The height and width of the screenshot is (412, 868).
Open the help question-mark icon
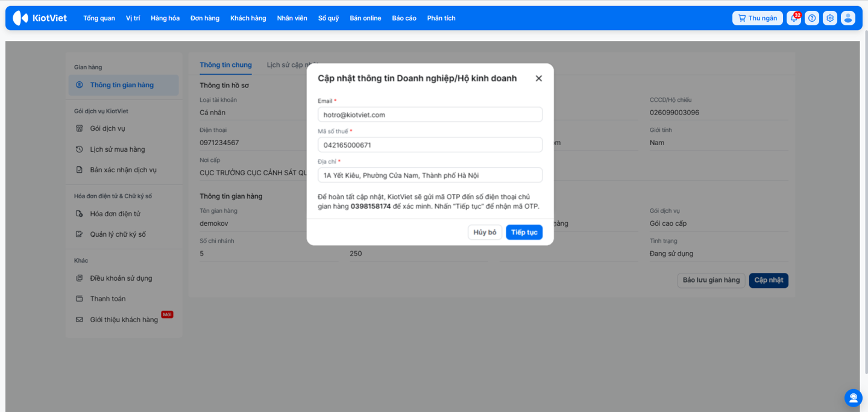[812, 18]
